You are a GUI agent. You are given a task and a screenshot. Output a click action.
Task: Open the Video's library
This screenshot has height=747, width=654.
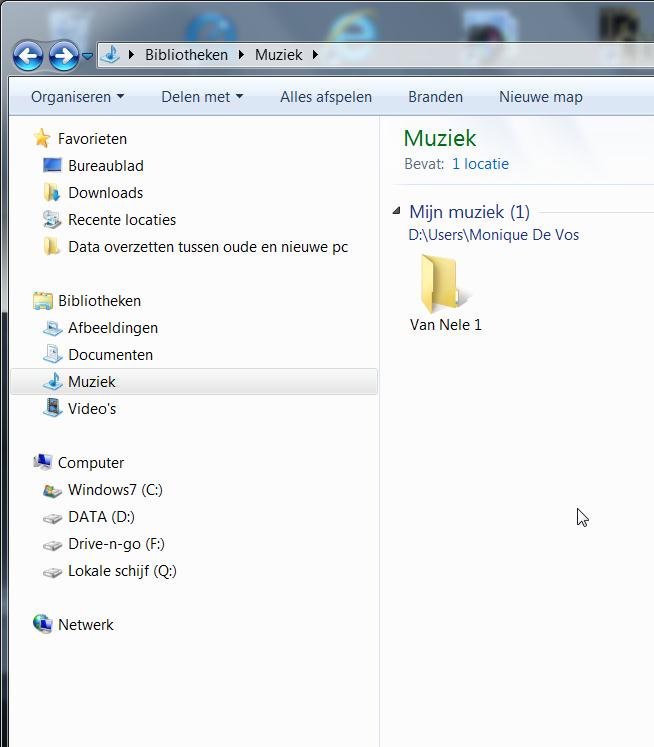(92, 409)
